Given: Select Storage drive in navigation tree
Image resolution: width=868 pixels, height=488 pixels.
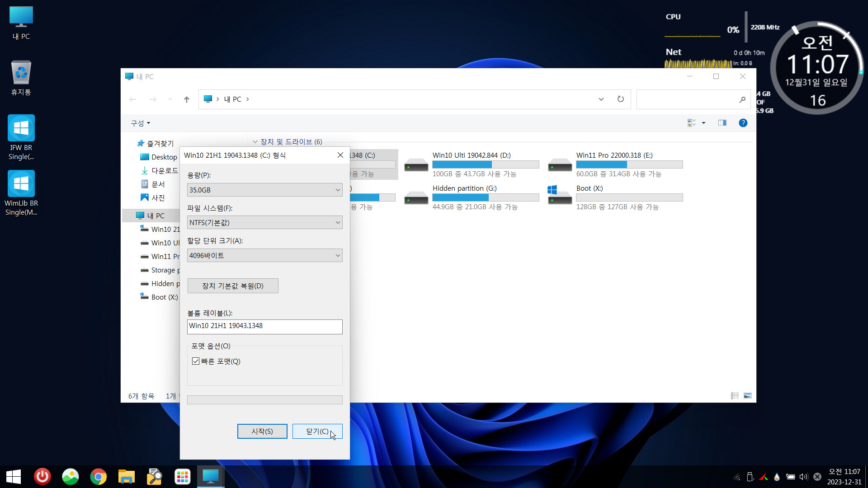Looking at the screenshot, I should (160, 270).
